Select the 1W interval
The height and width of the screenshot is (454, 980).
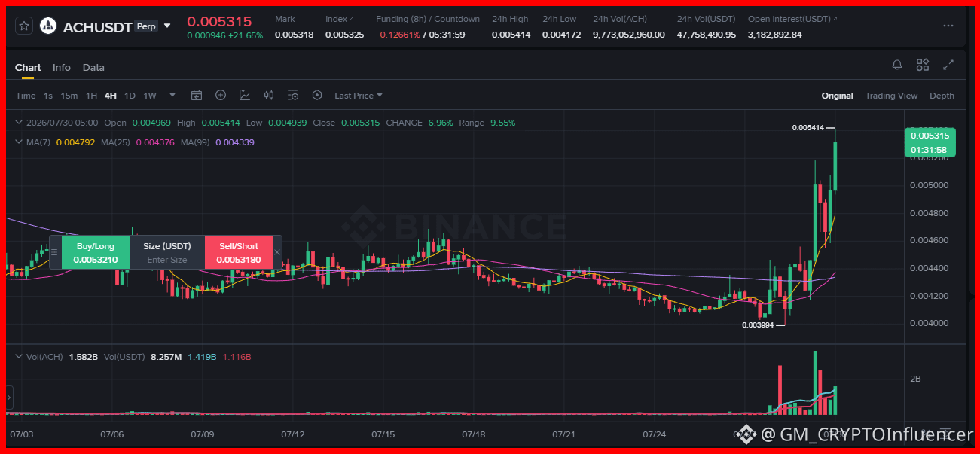point(150,96)
